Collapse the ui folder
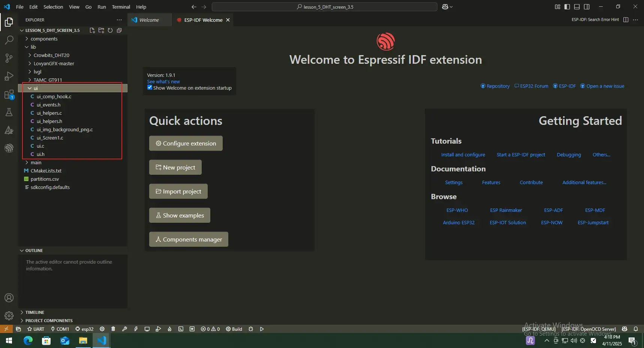The width and height of the screenshot is (644, 348). [36, 88]
